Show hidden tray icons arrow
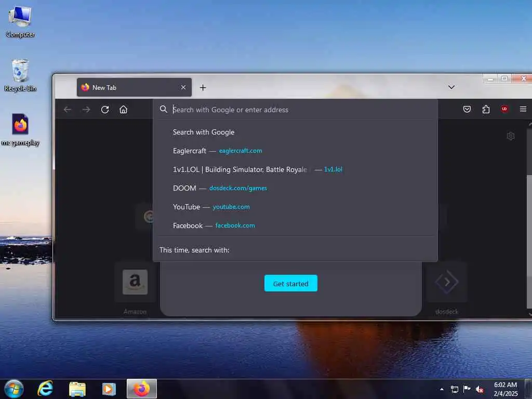Image resolution: width=532 pixels, height=399 pixels. click(x=442, y=389)
